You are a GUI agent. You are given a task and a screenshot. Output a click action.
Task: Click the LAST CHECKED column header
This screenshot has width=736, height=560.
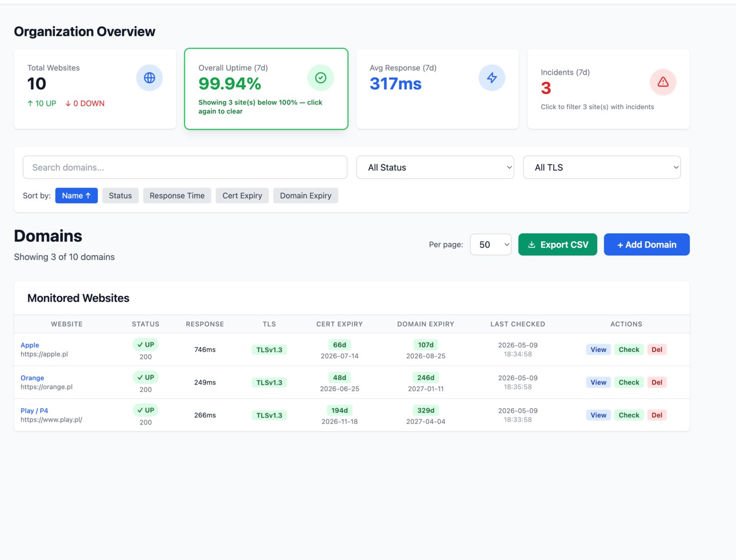coord(518,324)
